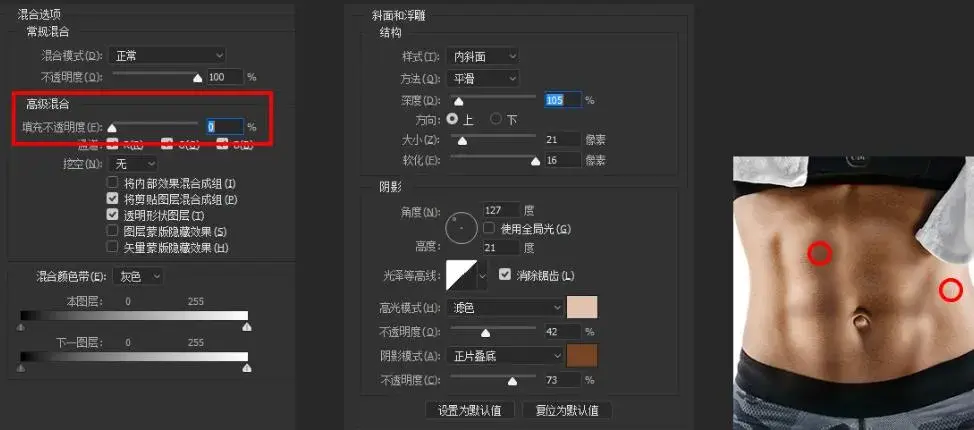The image size is (974, 430).
Task: Open the 混合模式 dropdown showing 正常
Action: click(167, 56)
